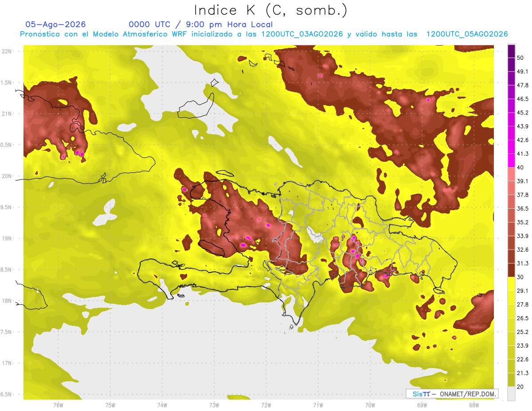
Task: Click the 'Pronostico con el Modelo Atmosferico WRF' subtitle line
Action: 264,34
